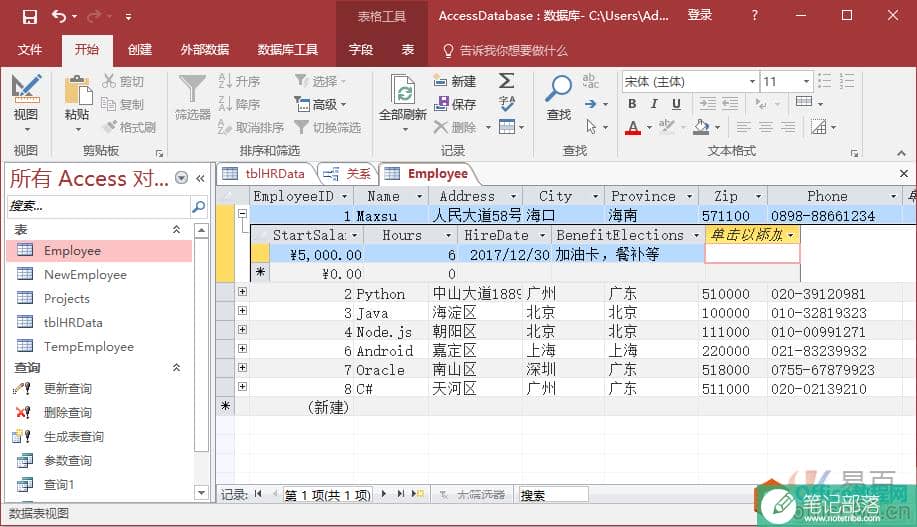Click the Spelling check icon
The image size is (917, 527).
click(x=506, y=104)
